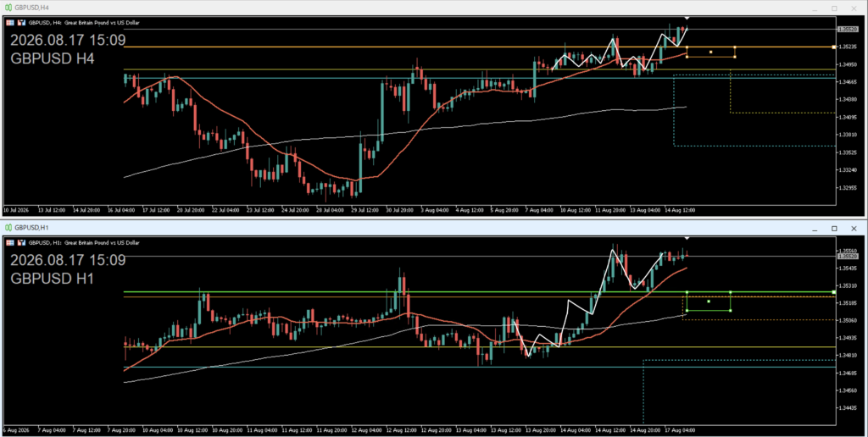Viewport: 868px width, 437px height.
Task: Select the center anchor of the green rectangle in H1
Action: pos(709,301)
